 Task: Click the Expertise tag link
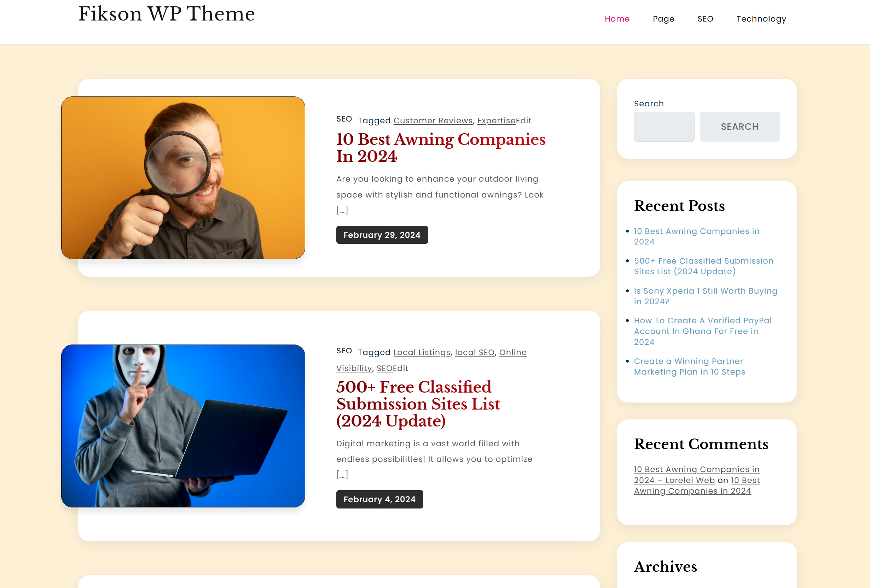click(x=496, y=121)
